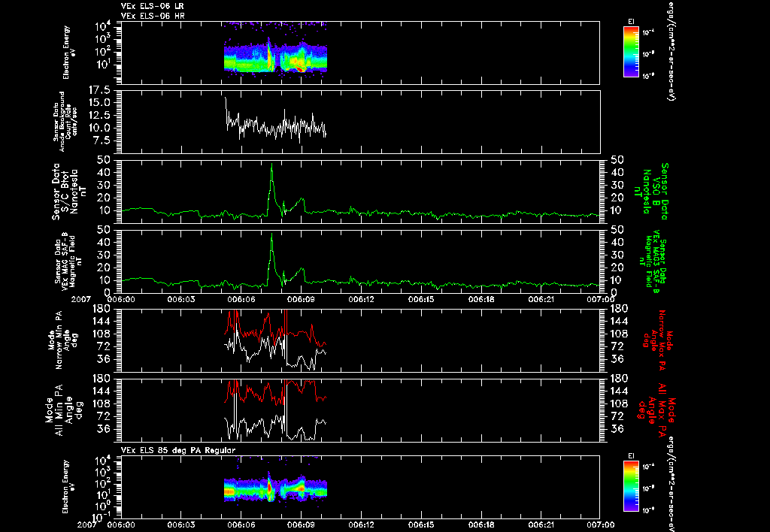Click the 17.5 tick on the count rate axis
Image resolution: width=770 pixels, height=532 pixels.
[100, 90]
